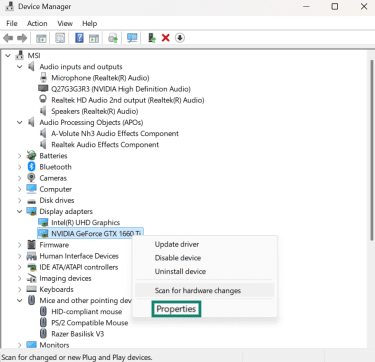Click the Human Interface Devices icon
Image resolution: width=375 pixels, height=362 pixels.
click(31, 256)
